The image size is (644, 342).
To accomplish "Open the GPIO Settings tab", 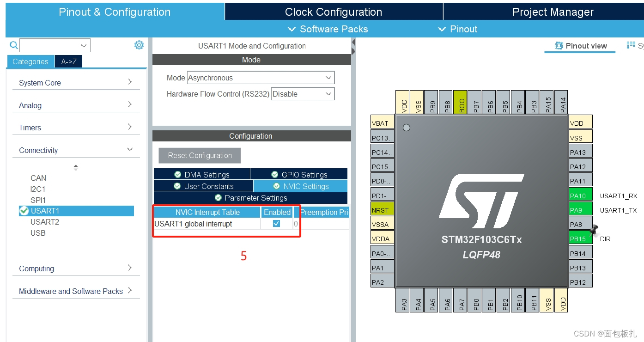I will (x=299, y=175).
